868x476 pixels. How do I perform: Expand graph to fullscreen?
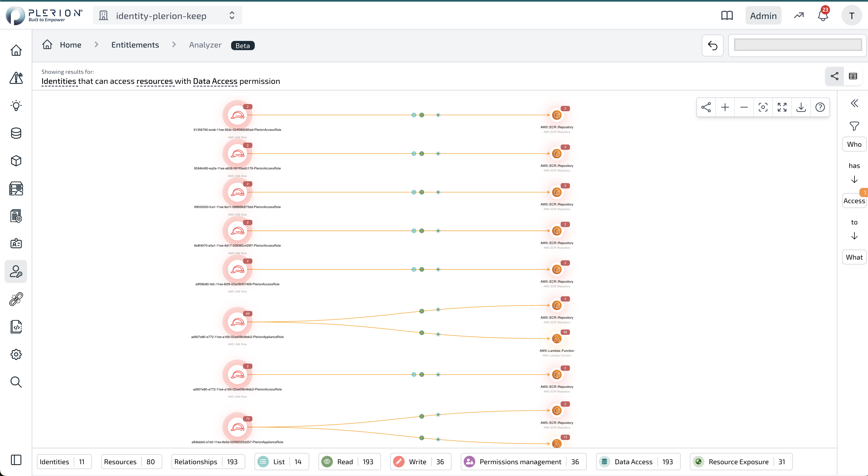pos(782,107)
